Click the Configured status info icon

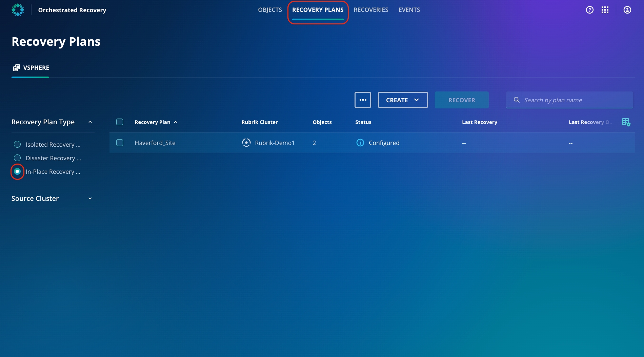(360, 143)
